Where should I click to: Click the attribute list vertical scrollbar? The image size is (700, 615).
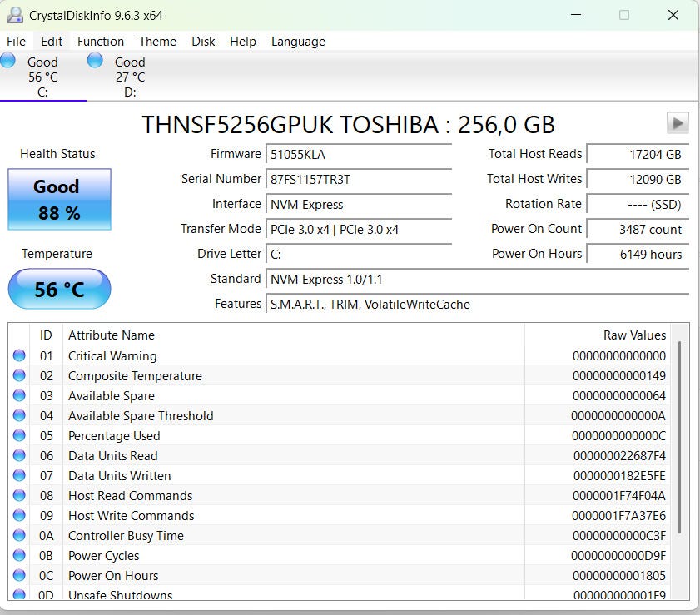[x=679, y=438]
